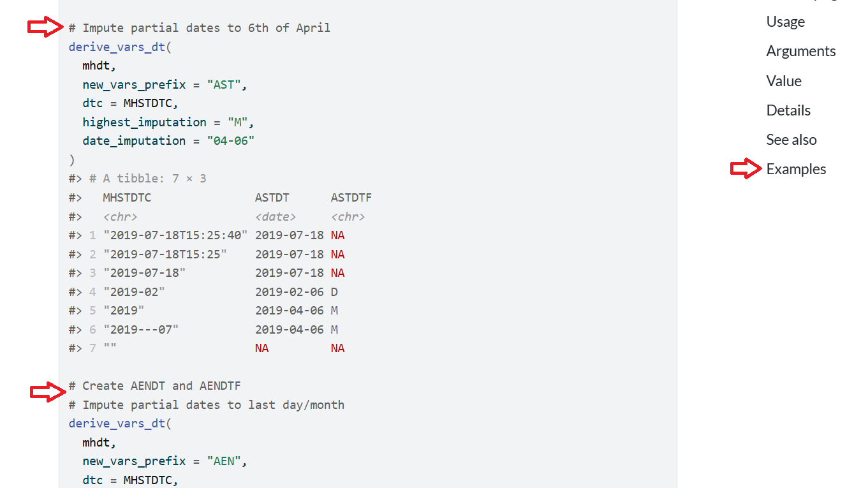Click red arrow beside 6th of April comment
The height and width of the screenshot is (488, 868).
[x=45, y=27]
